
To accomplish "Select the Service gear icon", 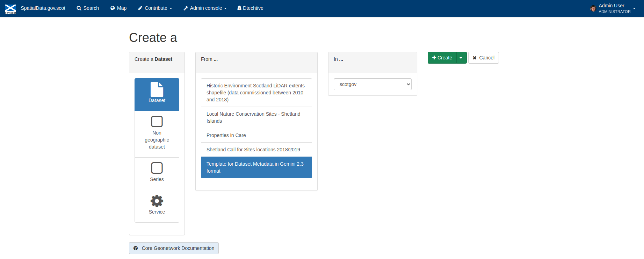I will coord(157,201).
